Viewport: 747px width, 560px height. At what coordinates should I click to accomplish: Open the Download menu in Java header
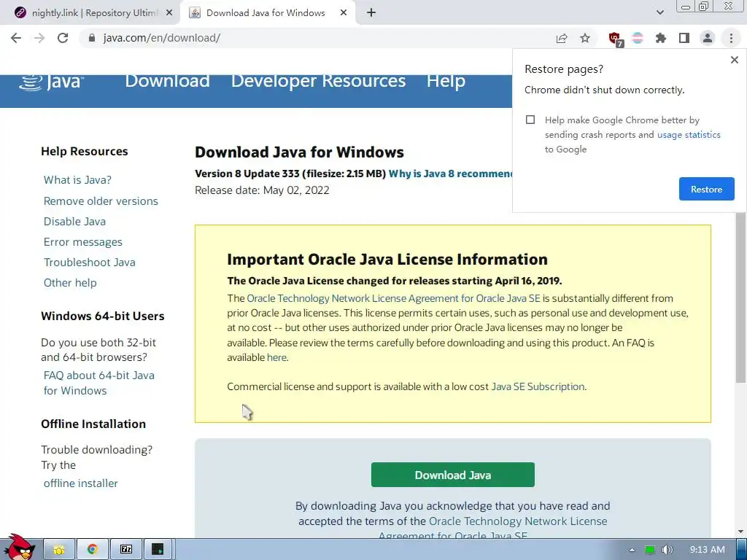click(x=167, y=81)
